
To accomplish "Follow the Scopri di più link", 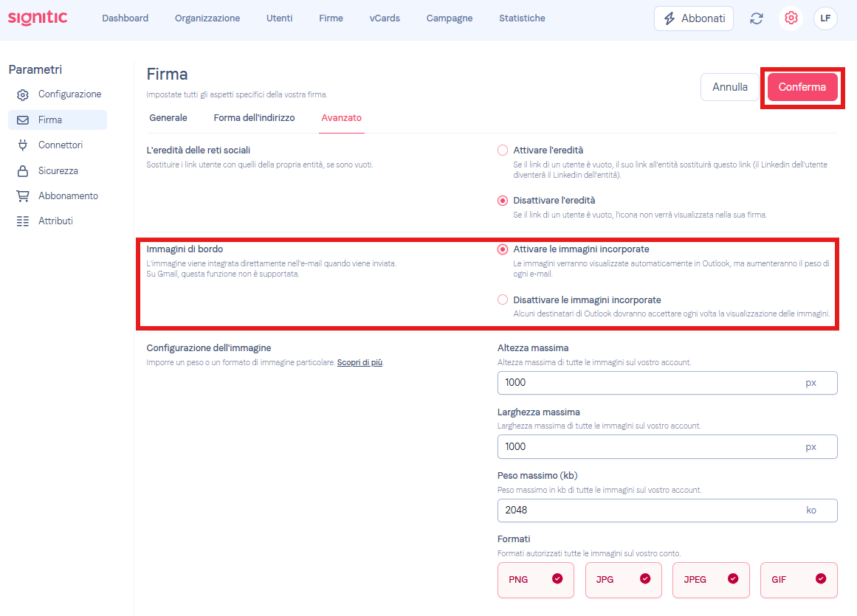I will click(x=359, y=363).
